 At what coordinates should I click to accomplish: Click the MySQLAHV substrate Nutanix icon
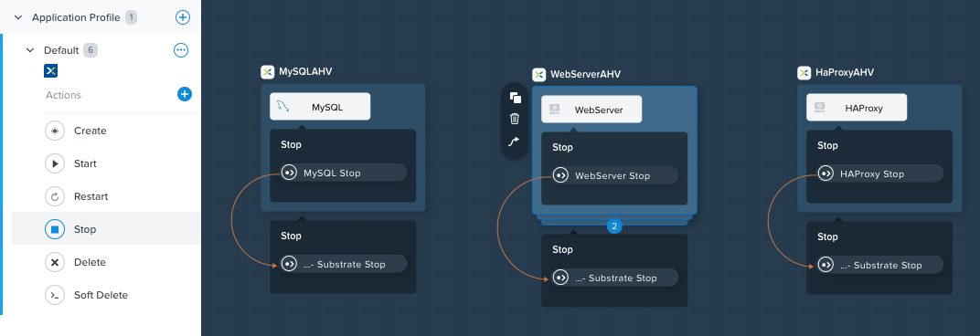(x=268, y=72)
